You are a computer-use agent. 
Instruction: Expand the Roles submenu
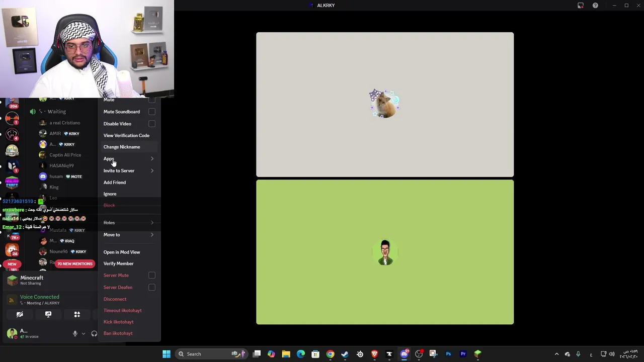tap(129, 223)
